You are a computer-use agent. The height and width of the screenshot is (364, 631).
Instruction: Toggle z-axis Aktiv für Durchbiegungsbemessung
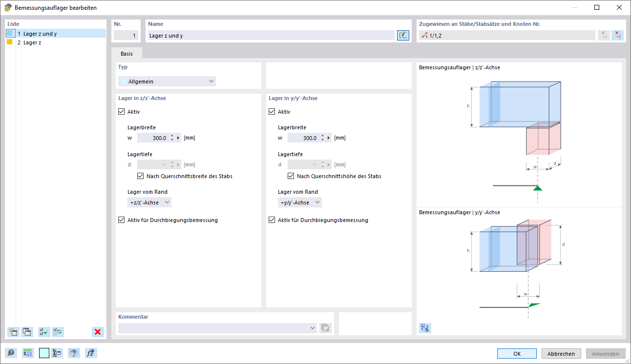(122, 220)
